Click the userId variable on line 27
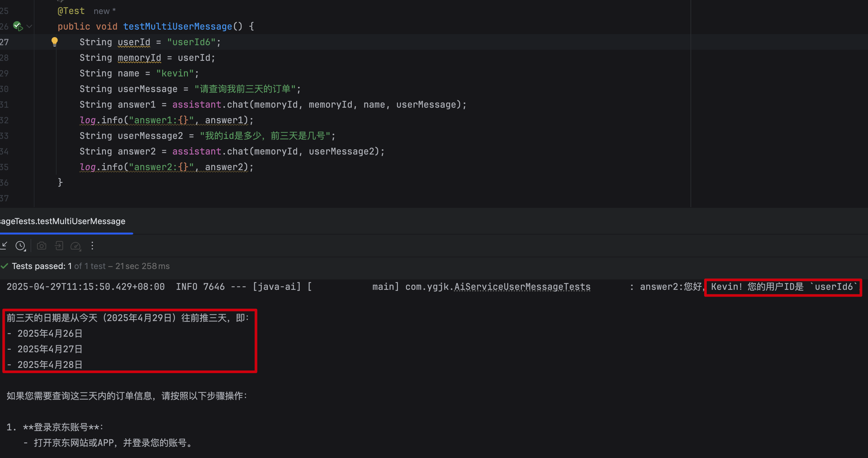The height and width of the screenshot is (458, 868). pyautogui.click(x=134, y=42)
